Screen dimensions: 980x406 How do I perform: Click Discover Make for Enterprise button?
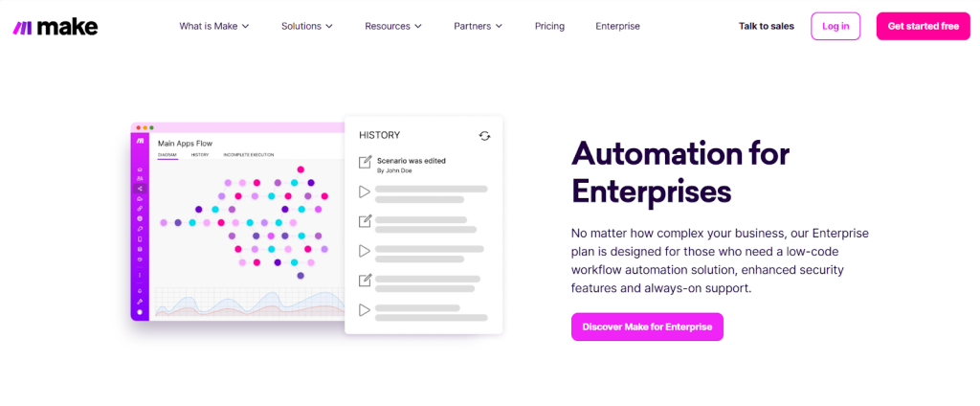(x=647, y=327)
